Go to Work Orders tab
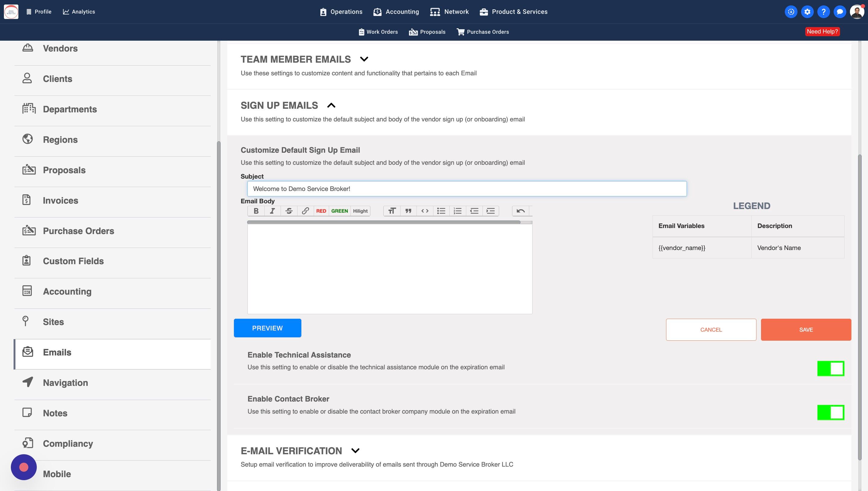Image resolution: width=868 pixels, height=491 pixels. (378, 32)
